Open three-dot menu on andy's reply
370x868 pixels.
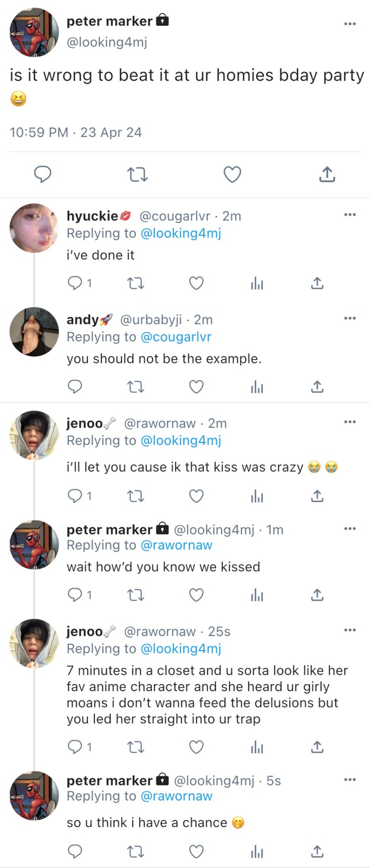350,318
